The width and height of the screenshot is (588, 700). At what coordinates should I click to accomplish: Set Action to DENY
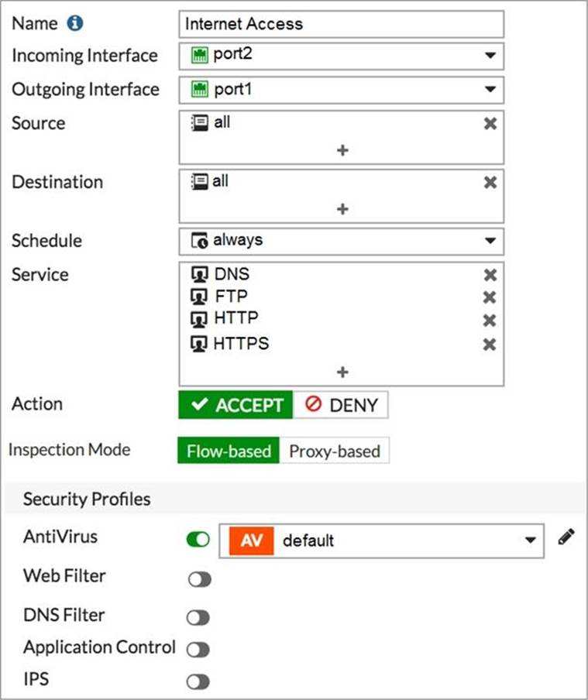click(341, 404)
